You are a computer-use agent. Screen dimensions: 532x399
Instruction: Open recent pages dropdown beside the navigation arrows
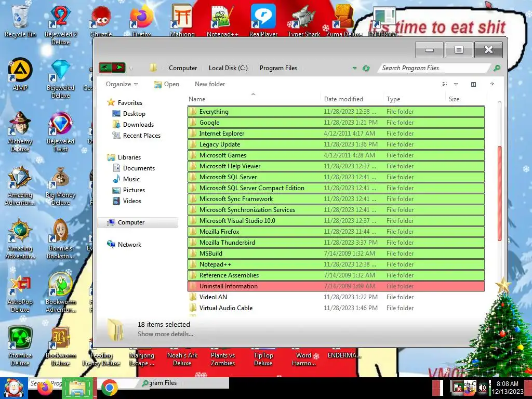[131, 69]
